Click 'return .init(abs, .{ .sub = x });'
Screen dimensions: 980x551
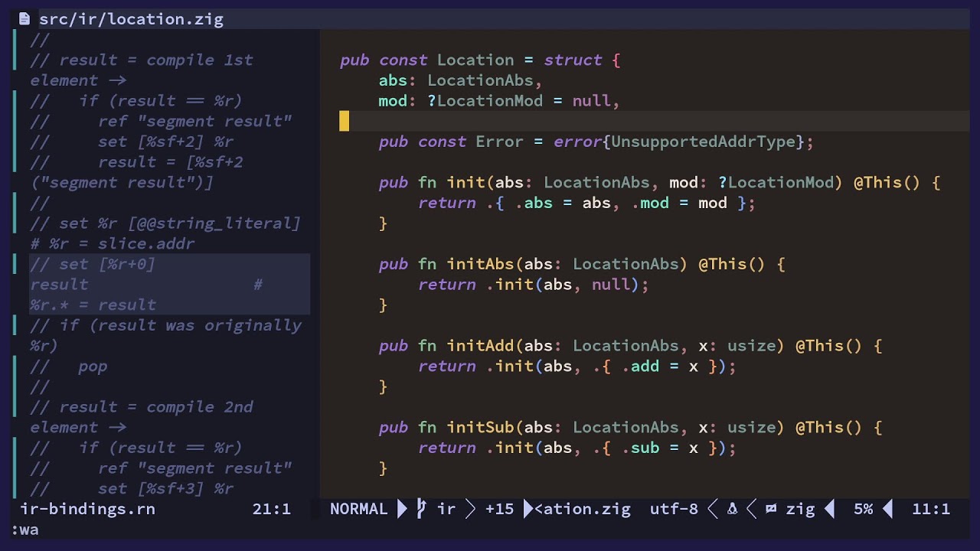click(x=577, y=448)
